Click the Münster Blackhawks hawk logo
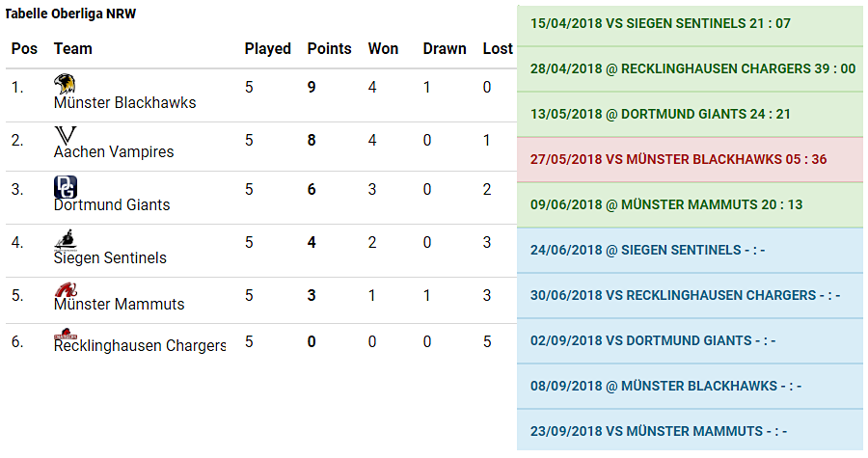The width and height of the screenshot is (868, 458). tap(65, 84)
